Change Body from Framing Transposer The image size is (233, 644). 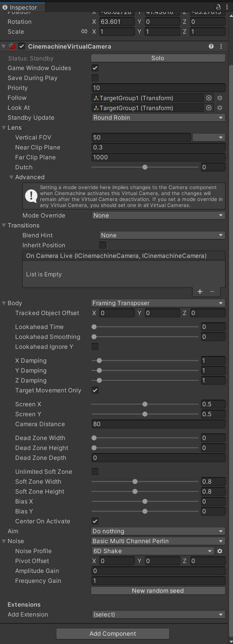(x=158, y=303)
